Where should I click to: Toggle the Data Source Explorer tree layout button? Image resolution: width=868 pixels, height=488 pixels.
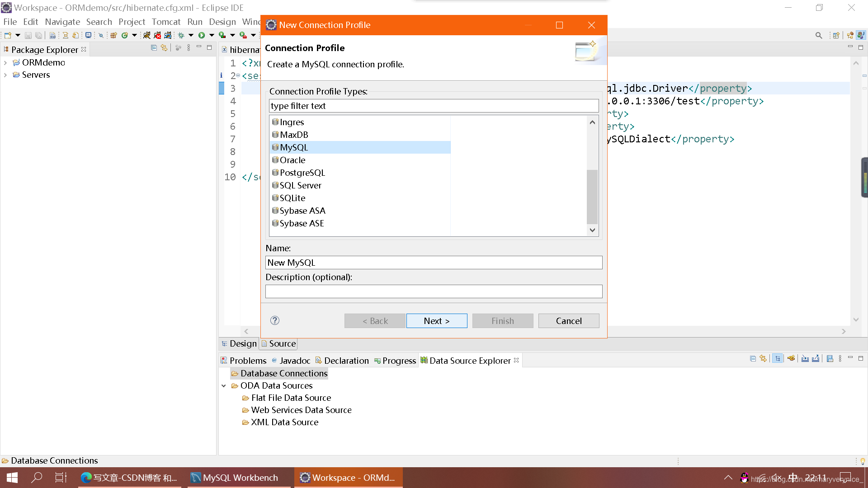pos(778,359)
